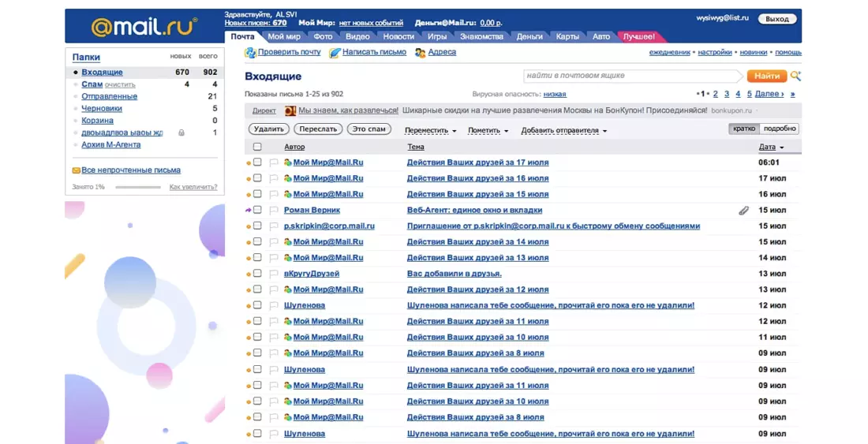Open the Черновики folder
Screen dimensions: 868x444
[x=102, y=108]
